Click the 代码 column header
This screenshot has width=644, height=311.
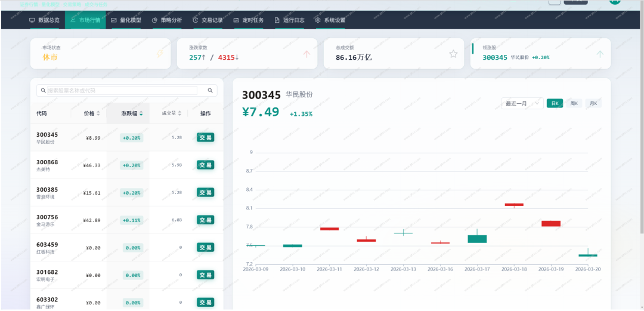coord(42,113)
